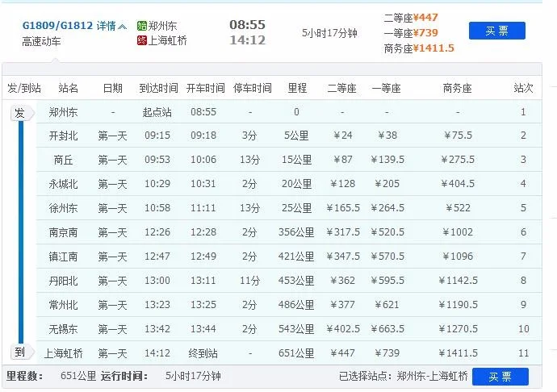The width and height of the screenshot is (557, 392).
Task: Click the red 终 terminal-station icon
Action: point(142,40)
